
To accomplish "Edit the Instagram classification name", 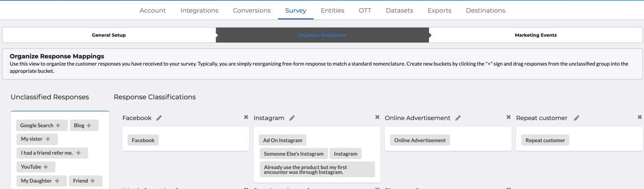I will pos(292,118).
